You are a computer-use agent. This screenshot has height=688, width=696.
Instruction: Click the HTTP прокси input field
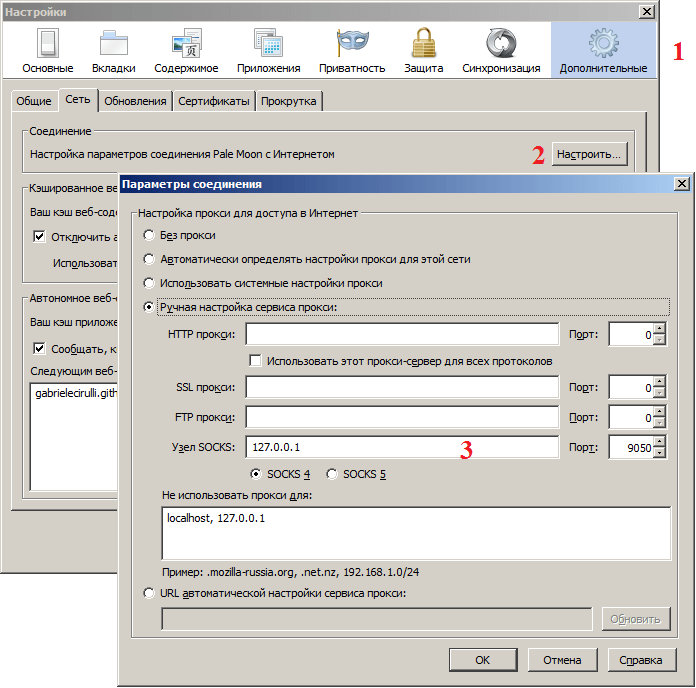click(x=401, y=334)
